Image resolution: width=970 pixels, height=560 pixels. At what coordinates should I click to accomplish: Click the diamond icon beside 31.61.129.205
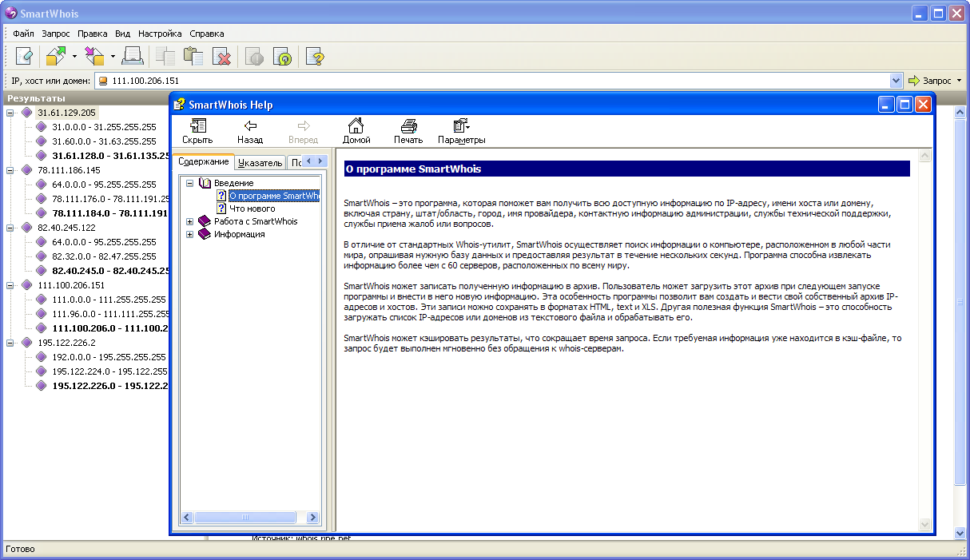pos(27,113)
